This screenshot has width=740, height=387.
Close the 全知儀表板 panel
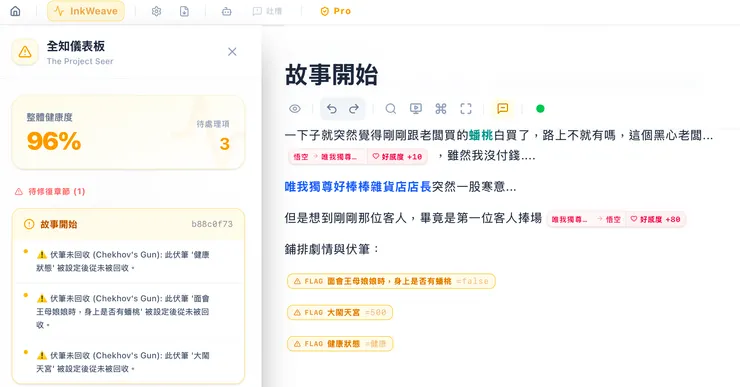[232, 52]
